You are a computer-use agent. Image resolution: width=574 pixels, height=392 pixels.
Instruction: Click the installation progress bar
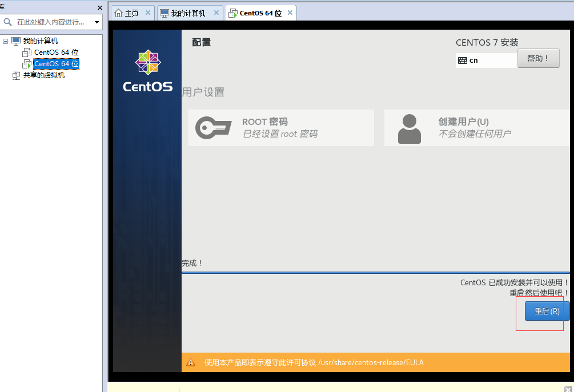[x=376, y=273]
